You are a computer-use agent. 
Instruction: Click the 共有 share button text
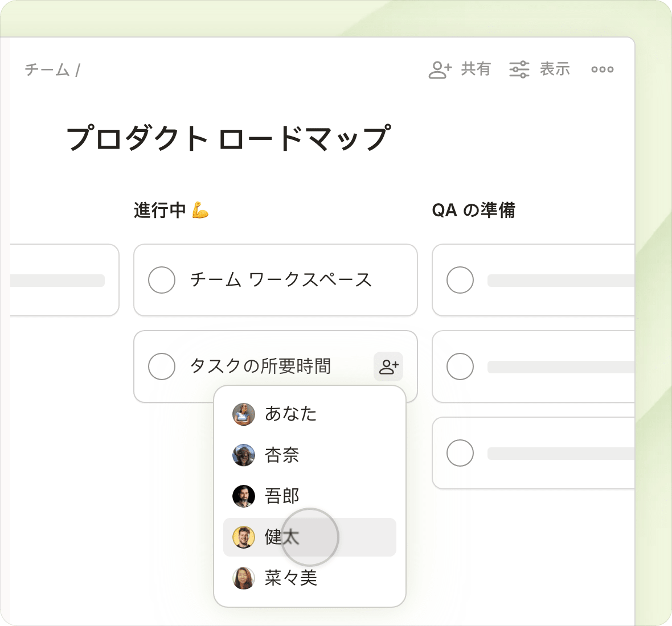(x=476, y=69)
